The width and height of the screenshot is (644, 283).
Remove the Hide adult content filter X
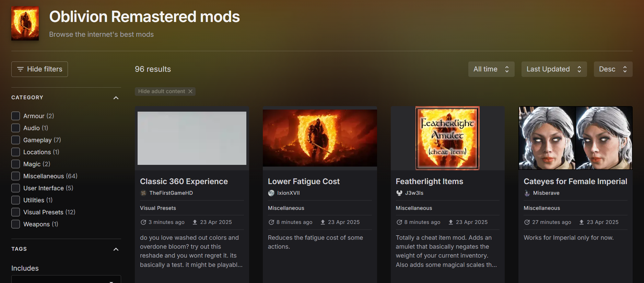(x=190, y=91)
